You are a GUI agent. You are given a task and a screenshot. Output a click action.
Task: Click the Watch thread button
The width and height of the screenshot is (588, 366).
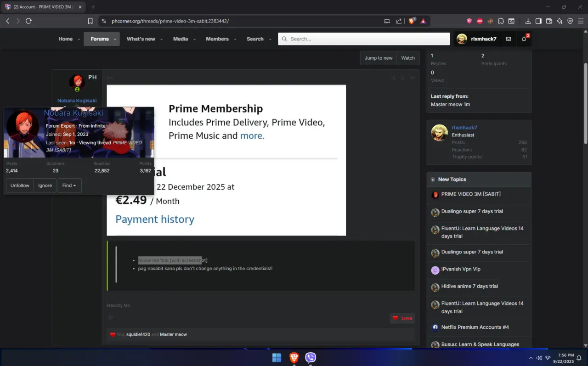(x=408, y=58)
